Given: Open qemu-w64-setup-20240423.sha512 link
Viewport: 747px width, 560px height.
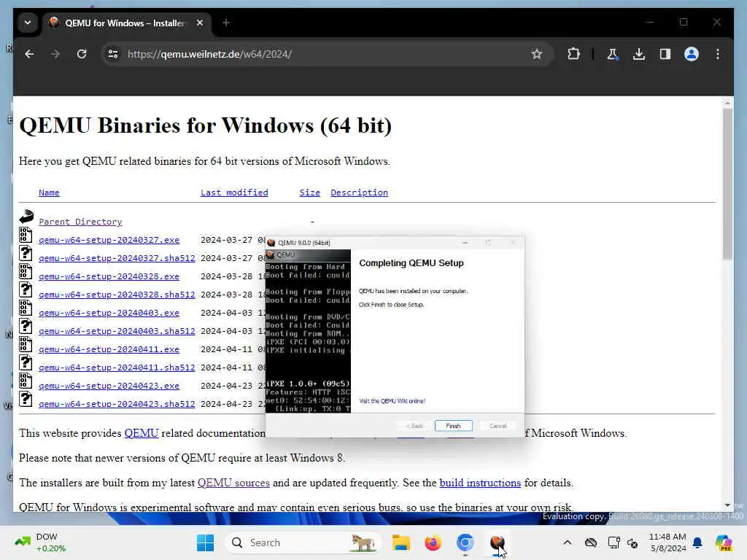Looking at the screenshot, I should 117,404.
